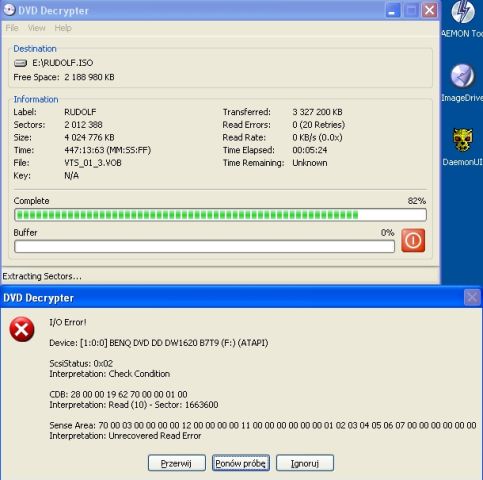Click the disabled close button of error dialog

[x=472, y=297]
